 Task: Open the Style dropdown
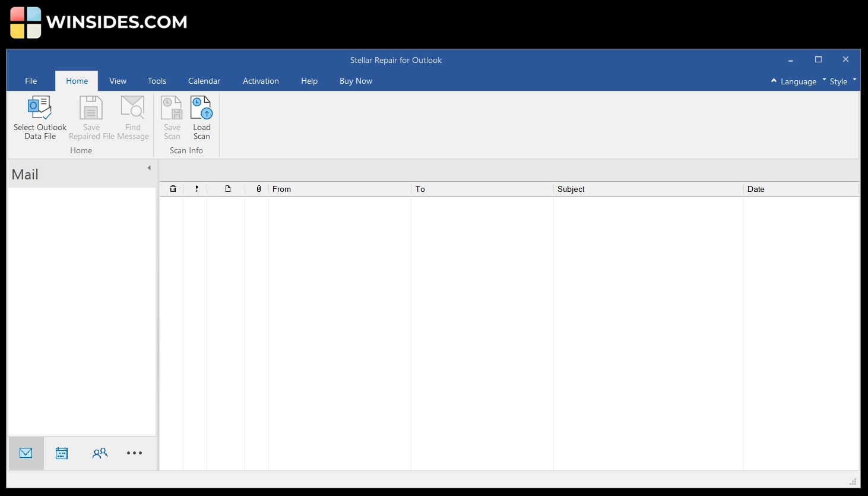click(843, 81)
